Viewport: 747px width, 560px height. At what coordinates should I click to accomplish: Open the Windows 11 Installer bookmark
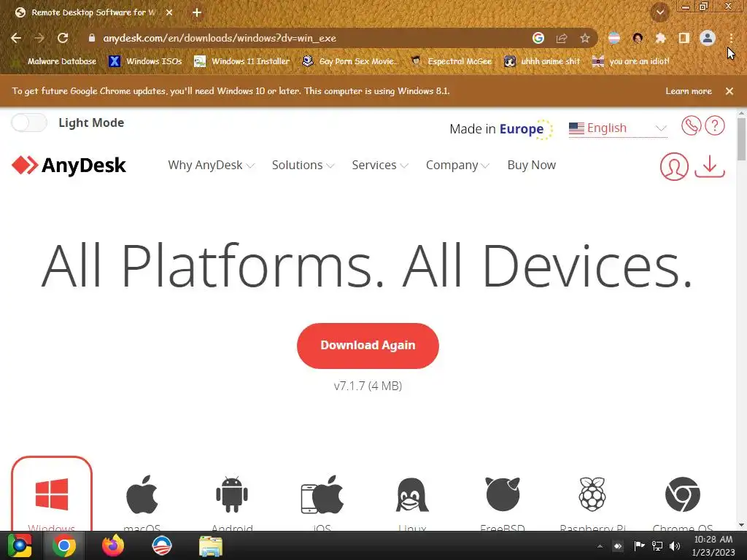pyautogui.click(x=242, y=61)
